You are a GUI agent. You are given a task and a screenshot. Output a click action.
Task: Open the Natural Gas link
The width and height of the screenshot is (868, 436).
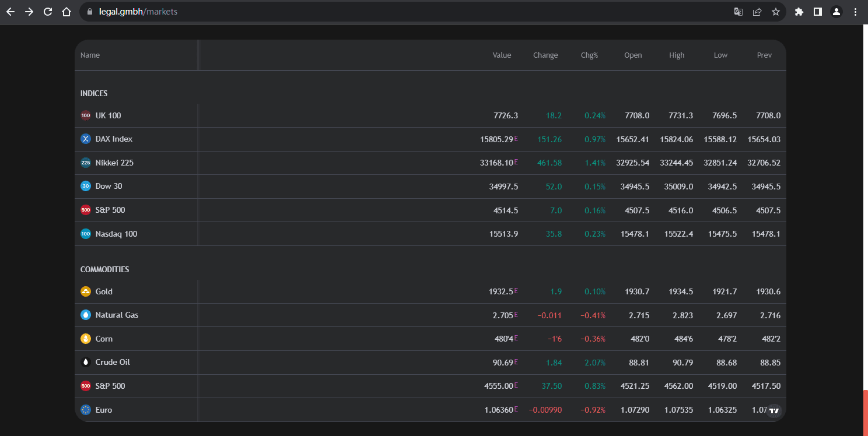[117, 315]
